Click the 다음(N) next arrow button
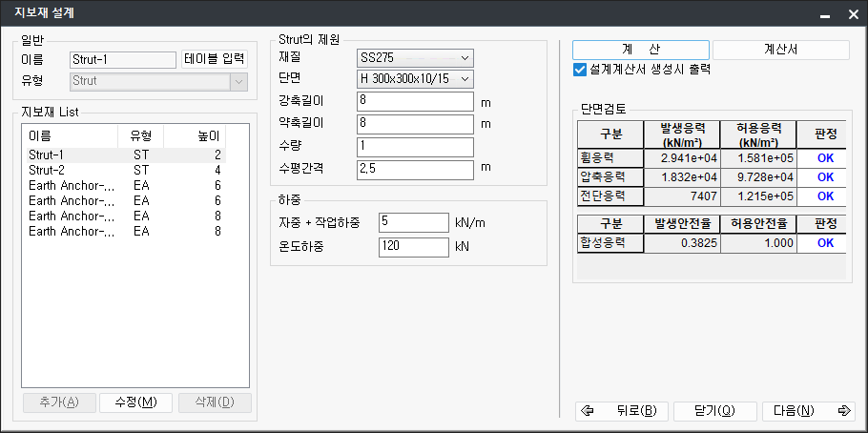 (x=807, y=411)
